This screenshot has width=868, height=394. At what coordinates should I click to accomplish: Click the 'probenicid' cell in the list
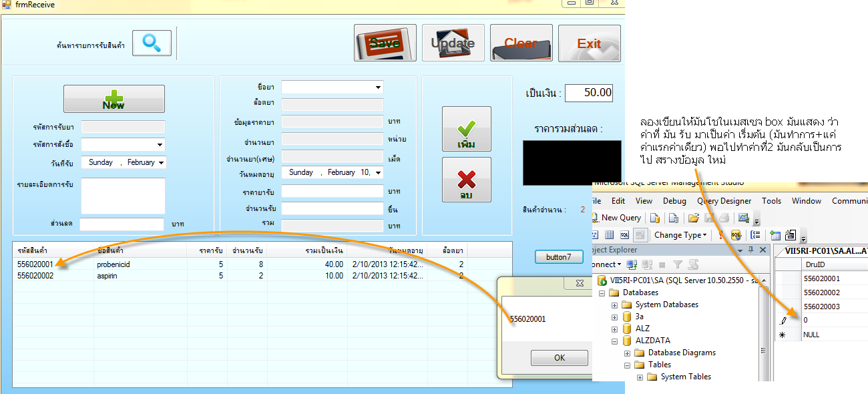pos(112,264)
